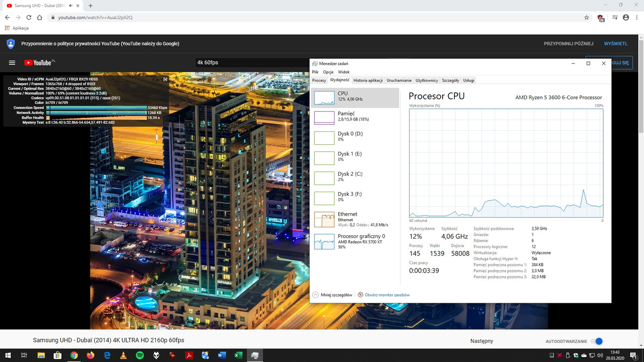Open Chrome home page button
644x362 pixels.
pyautogui.click(x=39, y=17)
